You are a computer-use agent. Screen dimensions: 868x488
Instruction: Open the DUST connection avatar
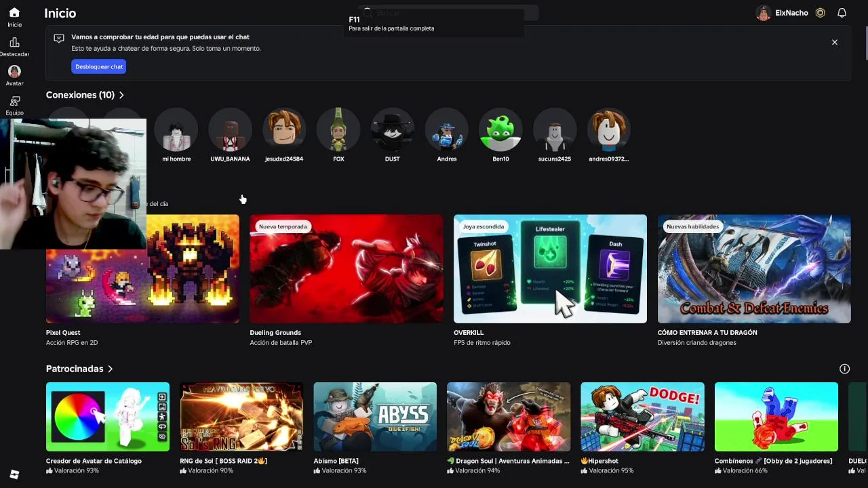(393, 129)
